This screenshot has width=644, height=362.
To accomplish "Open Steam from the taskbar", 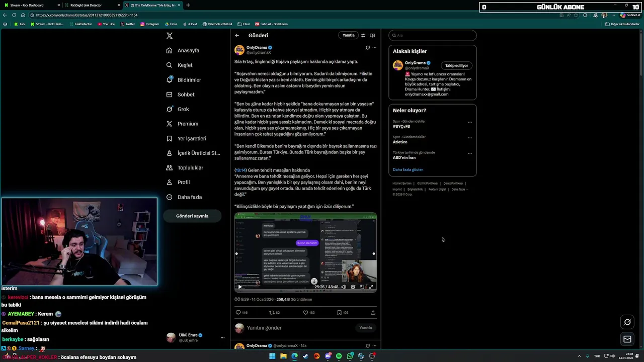I will click(x=305, y=356).
